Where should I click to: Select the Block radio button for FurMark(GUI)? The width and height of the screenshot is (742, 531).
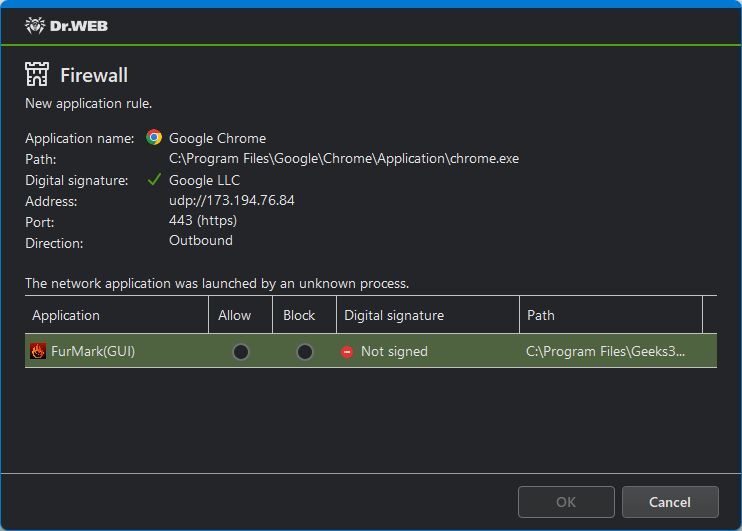point(304,352)
